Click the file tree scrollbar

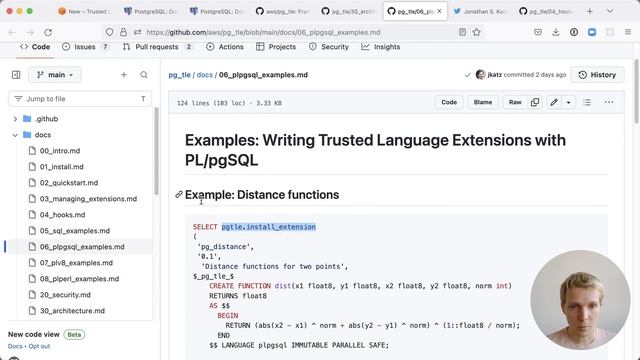click(156, 151)
